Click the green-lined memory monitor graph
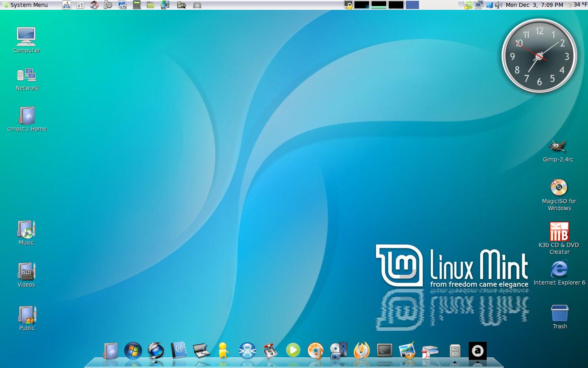 point(379,5)
